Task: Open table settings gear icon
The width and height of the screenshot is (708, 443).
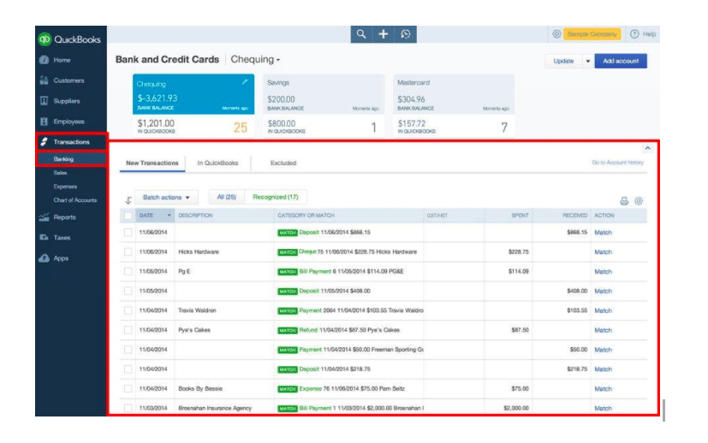Action: (638, 201)
